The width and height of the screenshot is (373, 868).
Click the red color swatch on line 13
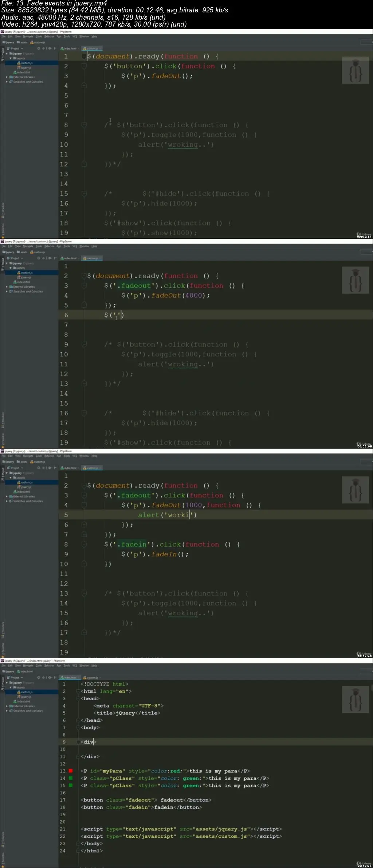[x=71, y=771]
